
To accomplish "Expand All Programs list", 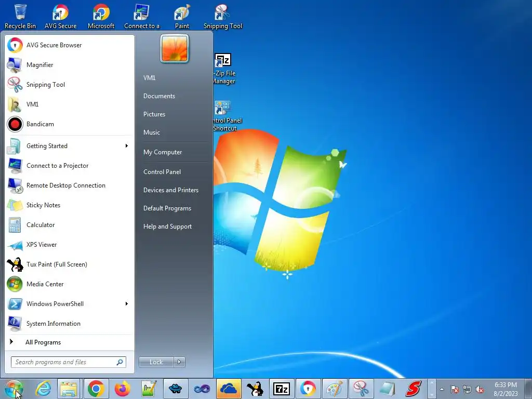I will click(70, 342).
